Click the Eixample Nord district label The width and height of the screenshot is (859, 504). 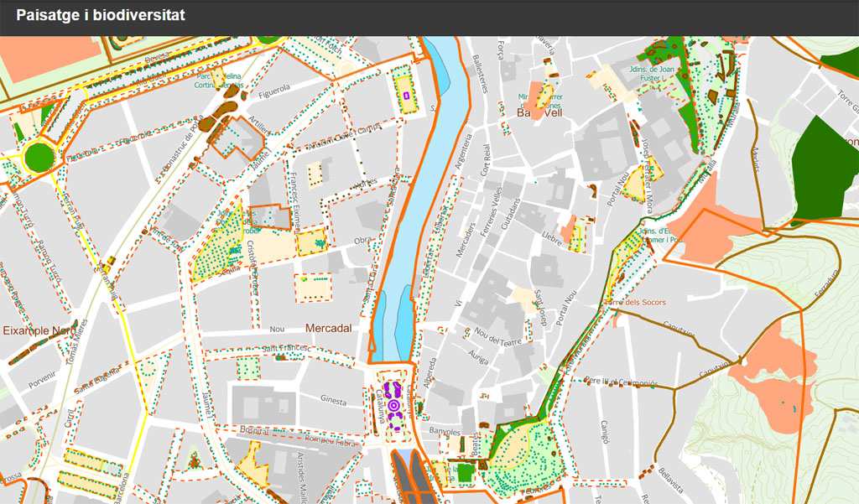tap(37, 331)
